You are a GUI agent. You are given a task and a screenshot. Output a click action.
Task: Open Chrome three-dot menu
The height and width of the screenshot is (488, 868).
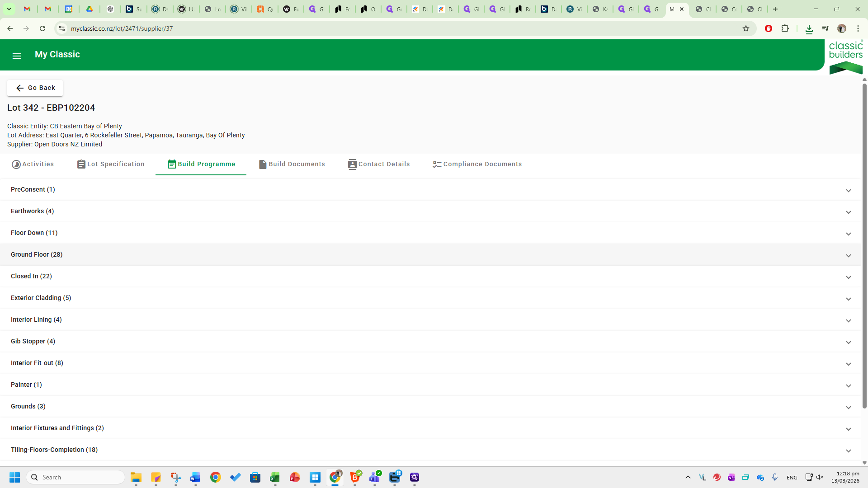coord(858,28)
